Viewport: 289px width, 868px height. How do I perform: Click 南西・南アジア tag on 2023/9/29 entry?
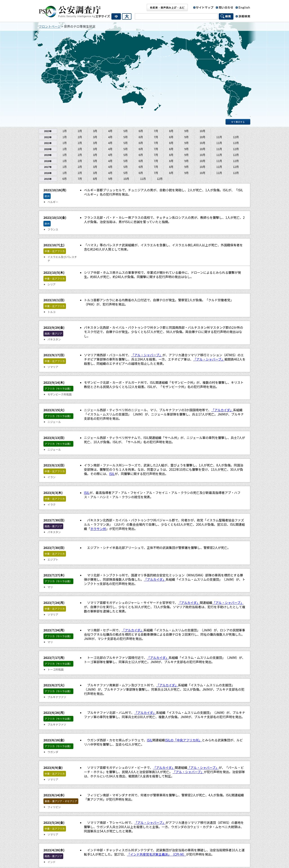coord(53,333)
